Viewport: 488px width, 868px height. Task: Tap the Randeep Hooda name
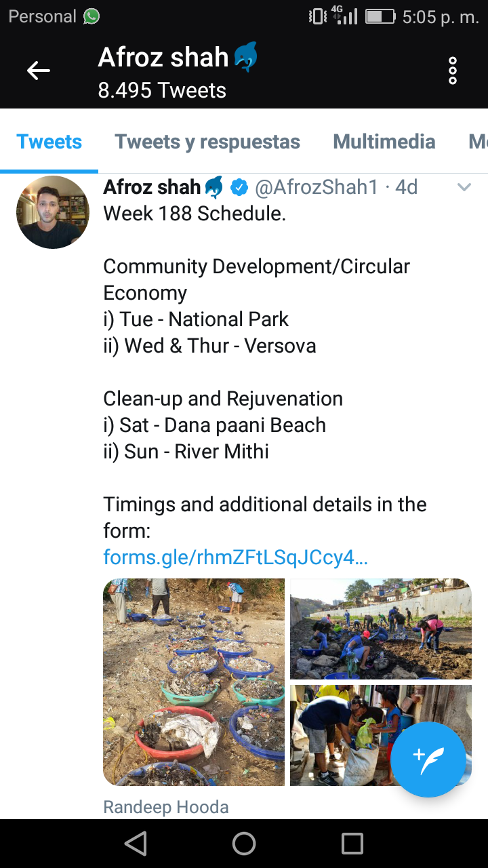coord(166,807)
